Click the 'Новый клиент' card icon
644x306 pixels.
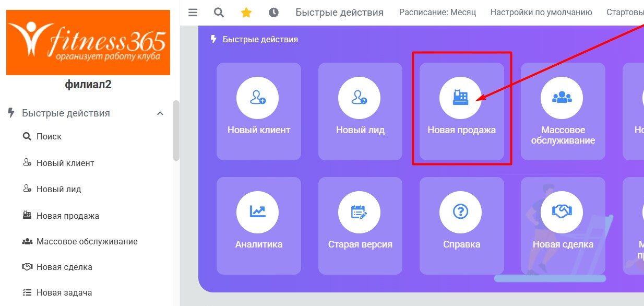[x=257, y=98]
